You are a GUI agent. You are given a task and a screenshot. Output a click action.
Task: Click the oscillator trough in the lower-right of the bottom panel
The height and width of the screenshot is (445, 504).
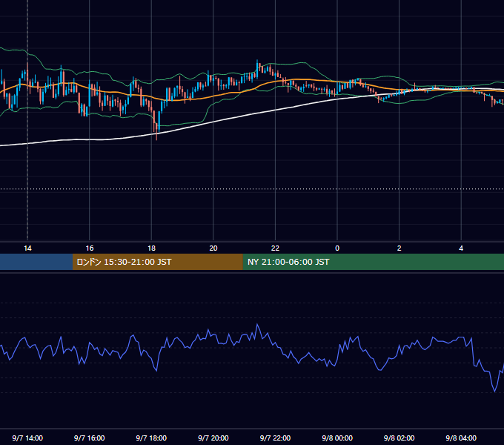[494, 390]
